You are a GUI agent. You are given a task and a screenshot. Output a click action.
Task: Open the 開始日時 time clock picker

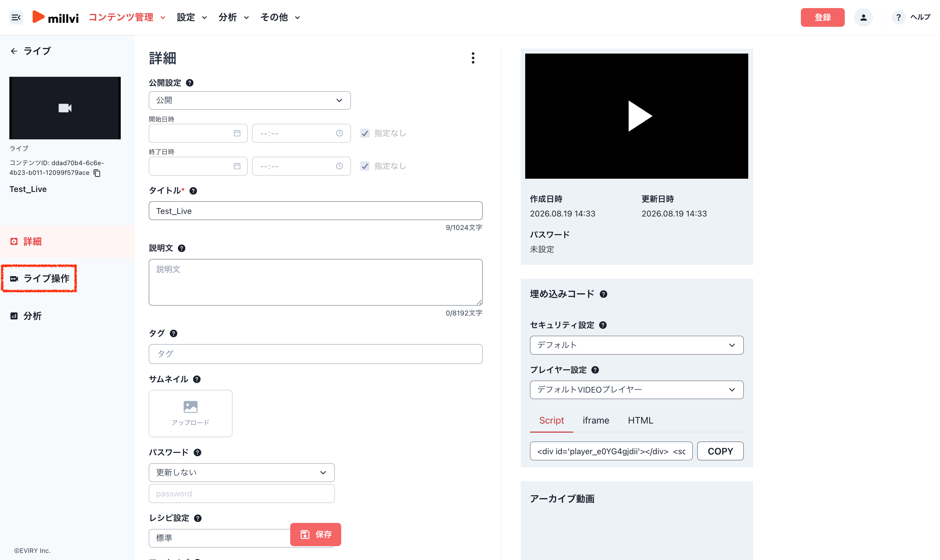(339, 133)
